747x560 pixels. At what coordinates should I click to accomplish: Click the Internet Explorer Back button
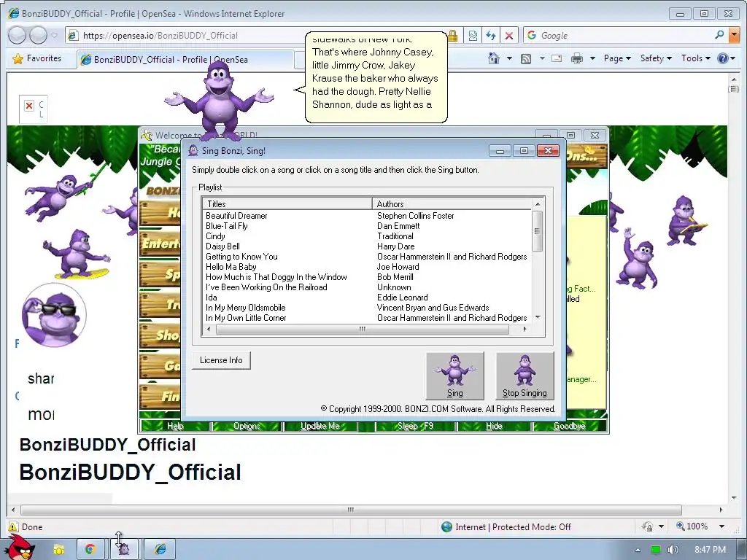point(18,35)
